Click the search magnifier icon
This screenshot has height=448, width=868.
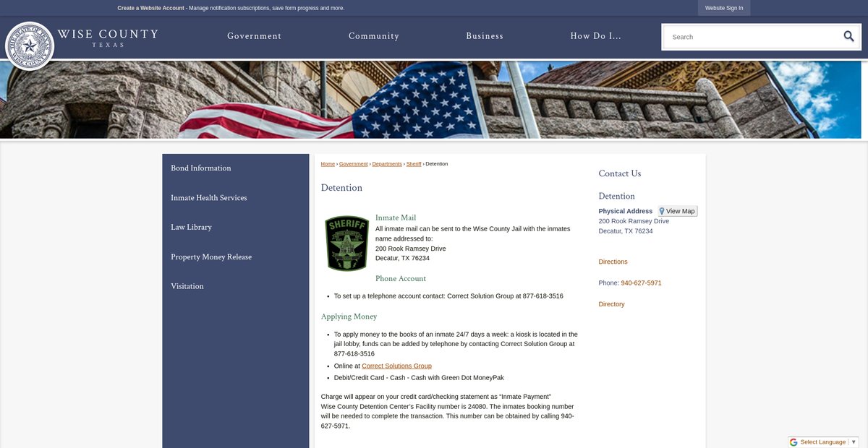point(848,36)
